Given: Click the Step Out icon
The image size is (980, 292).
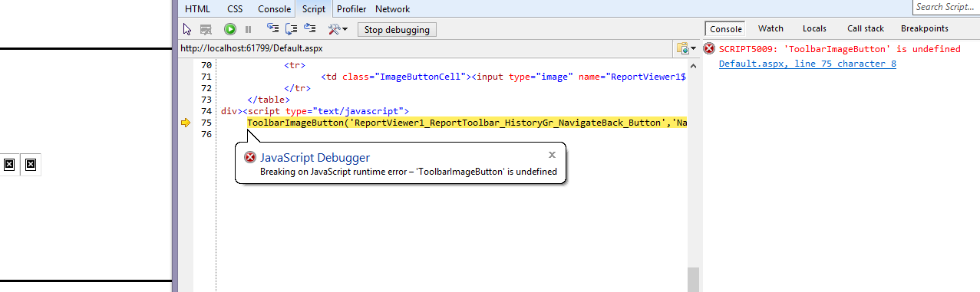Looking at the screenshot, I should (310, 29).
